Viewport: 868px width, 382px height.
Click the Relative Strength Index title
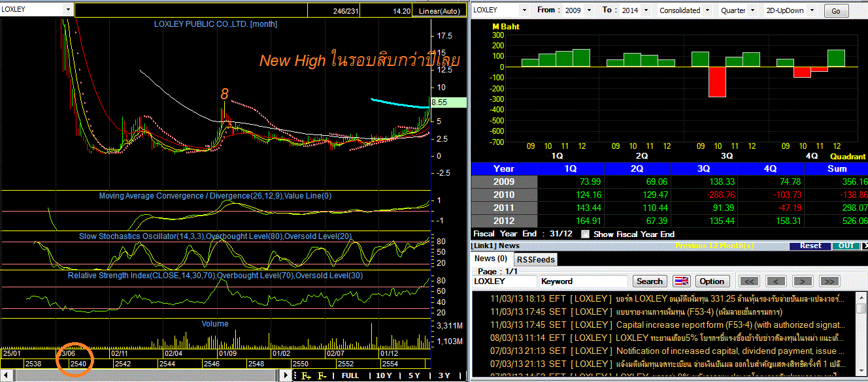216,276
